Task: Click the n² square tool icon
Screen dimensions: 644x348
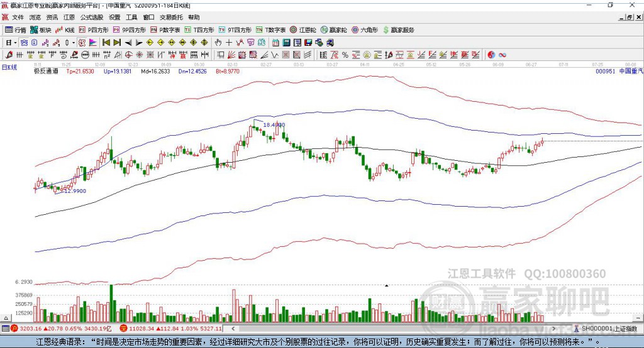Action: tap(107, 55)
